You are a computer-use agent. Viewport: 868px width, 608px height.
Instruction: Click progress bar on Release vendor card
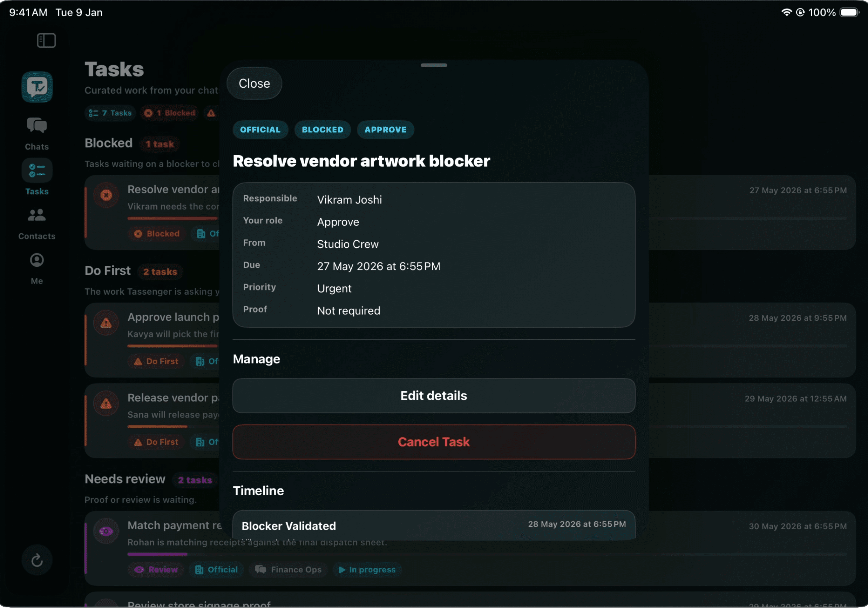[x=173, y=427]
